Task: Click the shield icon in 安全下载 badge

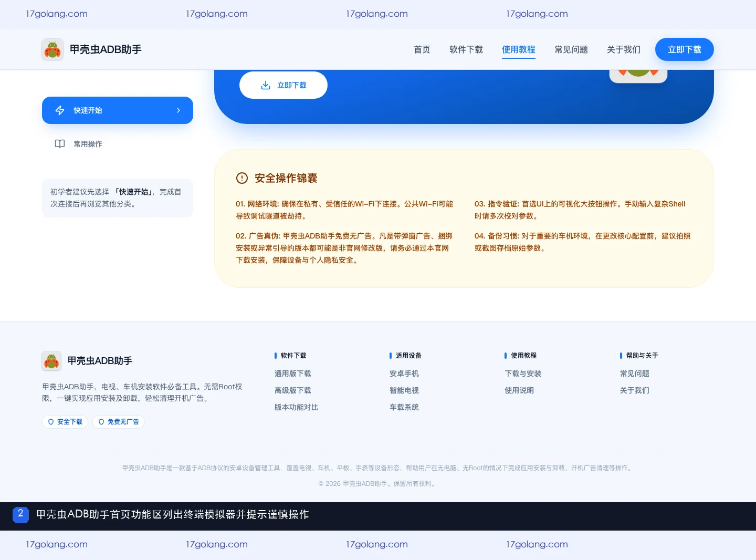Action: (51, 422)
